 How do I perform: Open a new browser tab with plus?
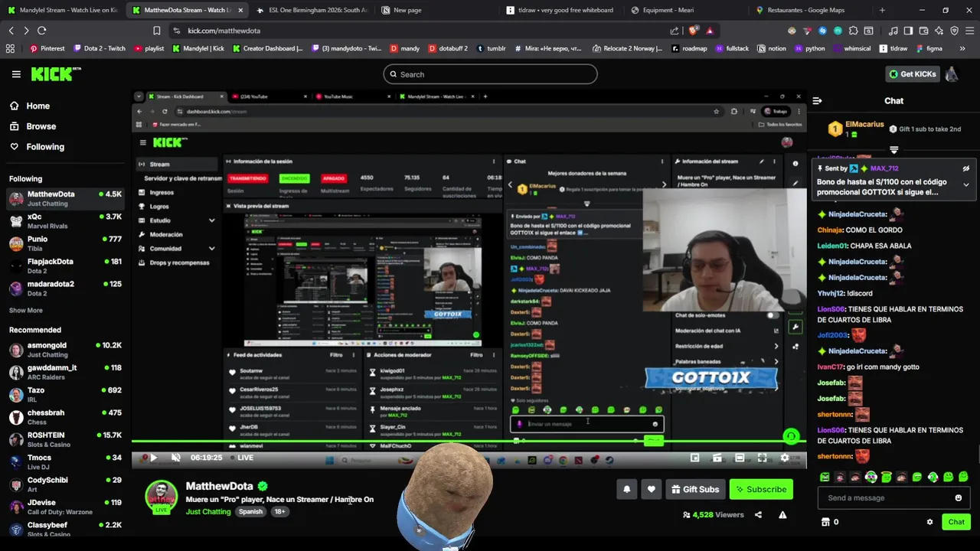(882, 10)
